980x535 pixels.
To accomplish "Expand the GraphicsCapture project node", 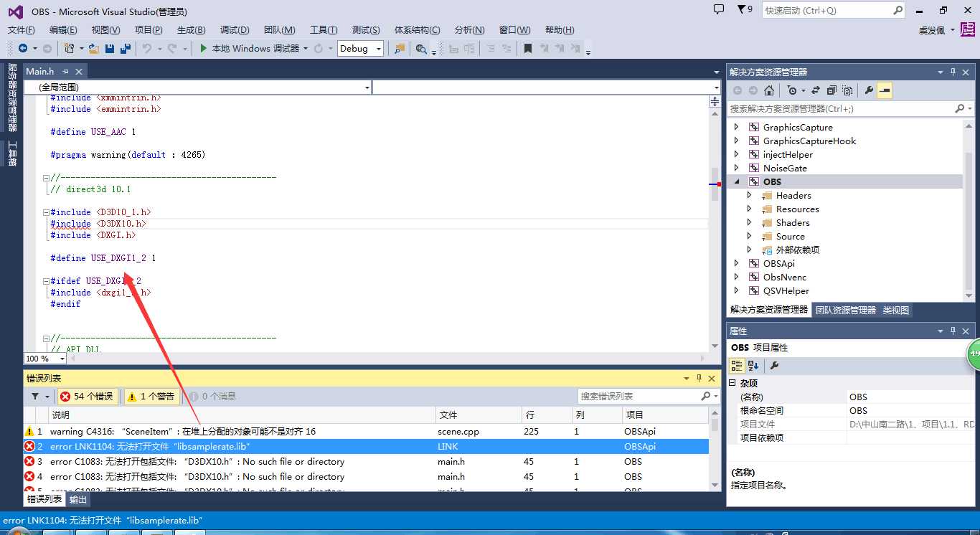I will click(x=736, y=127).
